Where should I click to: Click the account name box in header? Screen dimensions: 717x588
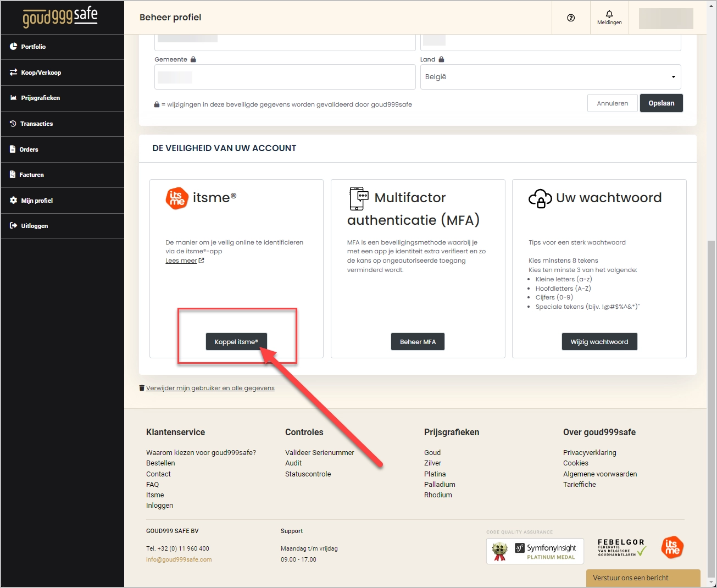(x=666, y=19)
